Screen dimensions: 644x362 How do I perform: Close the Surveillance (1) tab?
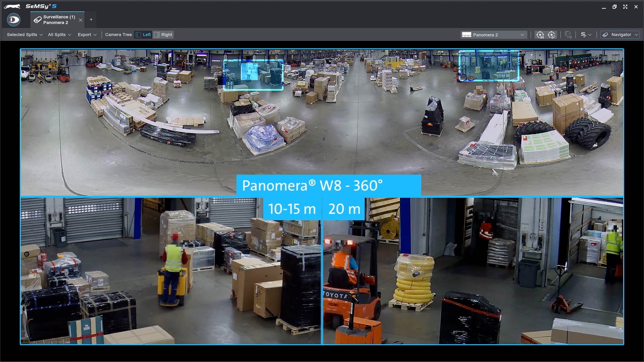point(80,20)
